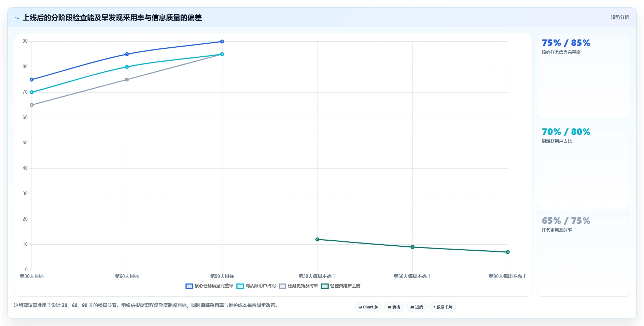The height and width of the screenshot is (326, 644).
Task: Click the x-axis label 第90天每周不高于
Action: click(508, 276)
